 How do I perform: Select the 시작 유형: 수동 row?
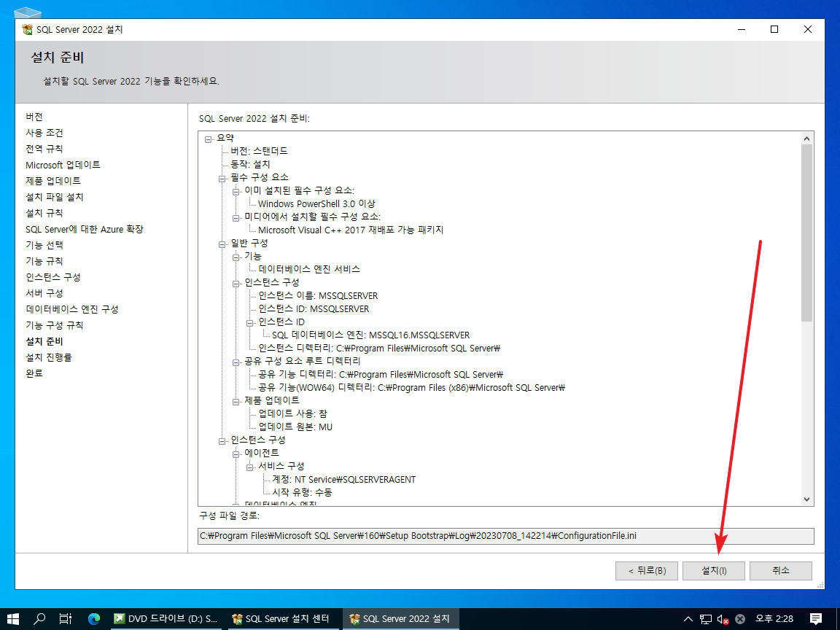tap(302, 492)
